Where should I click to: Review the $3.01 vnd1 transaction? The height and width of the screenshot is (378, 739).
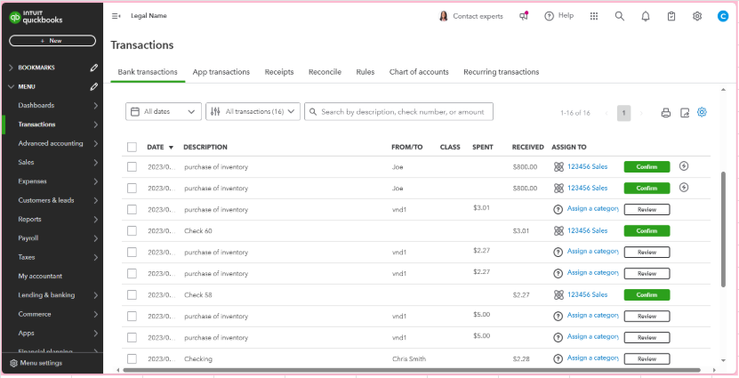[647, 210]
